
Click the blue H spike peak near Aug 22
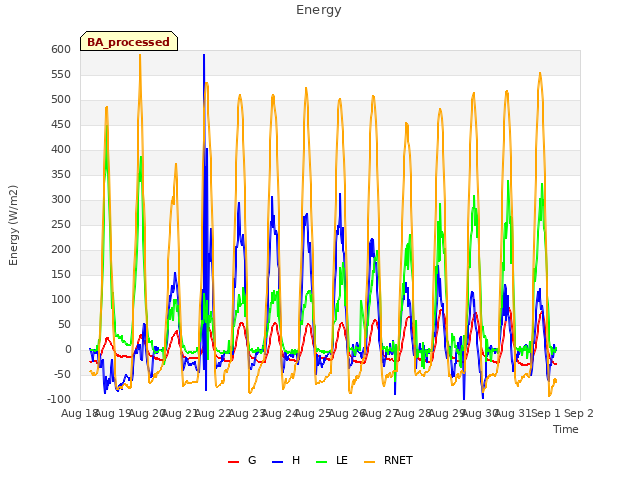coord(204,55)
